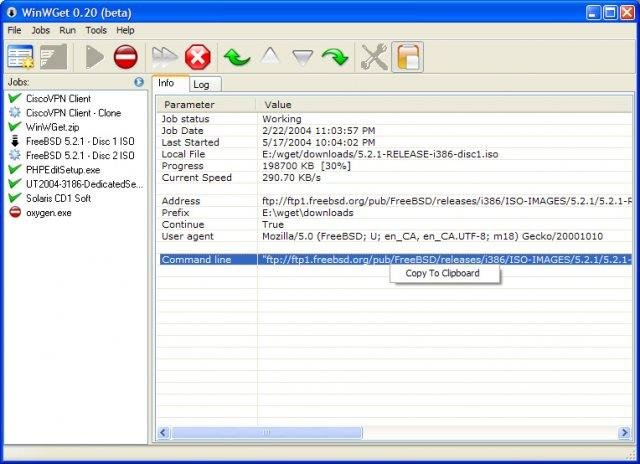Open the Run menu
The height and width of the screenshot is (464, 640).
click(x=67, y=30)
